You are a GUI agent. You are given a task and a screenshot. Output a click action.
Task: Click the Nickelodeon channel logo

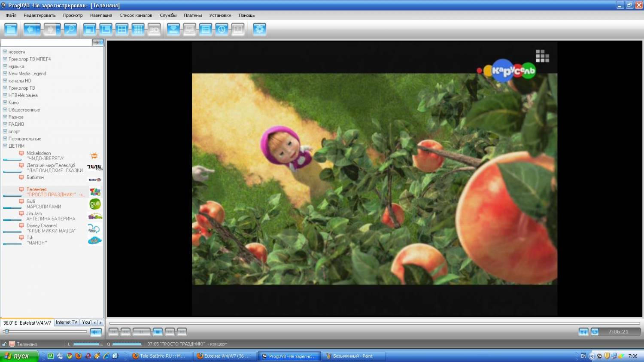pyautogui.click(x=94, y=156)
